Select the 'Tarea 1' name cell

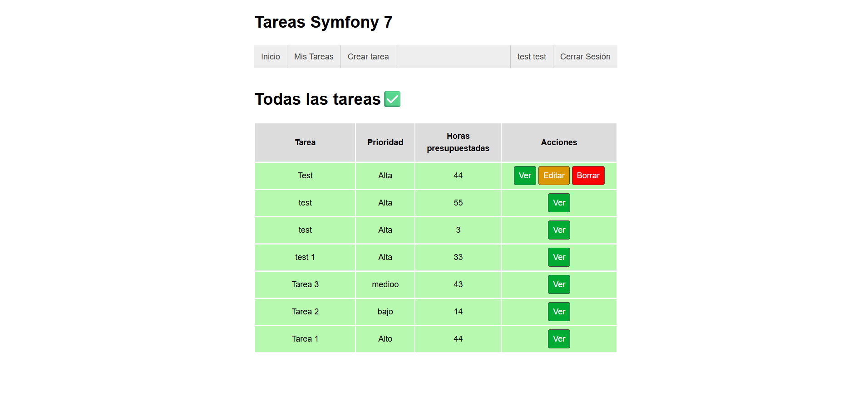(305, 339)
